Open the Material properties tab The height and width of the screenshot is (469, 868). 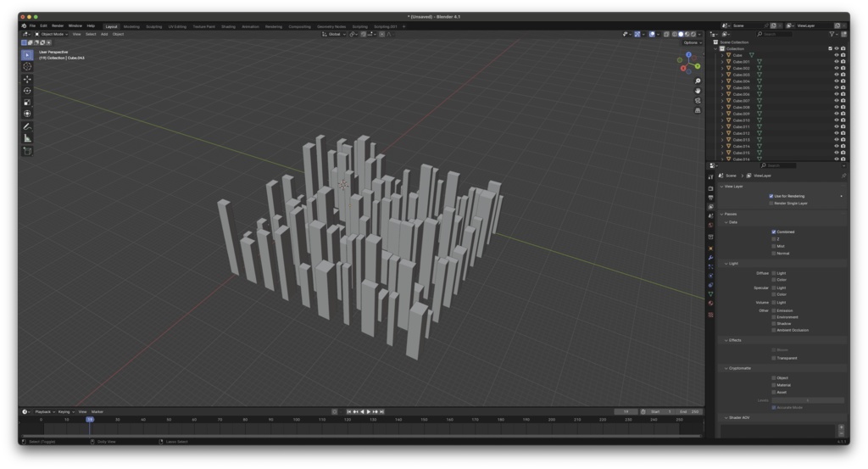pos(711,304)
